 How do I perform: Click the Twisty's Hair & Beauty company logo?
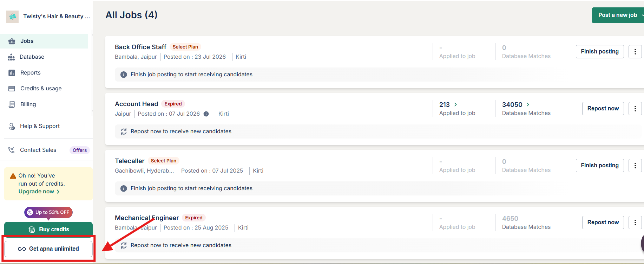tap(12, 17)
